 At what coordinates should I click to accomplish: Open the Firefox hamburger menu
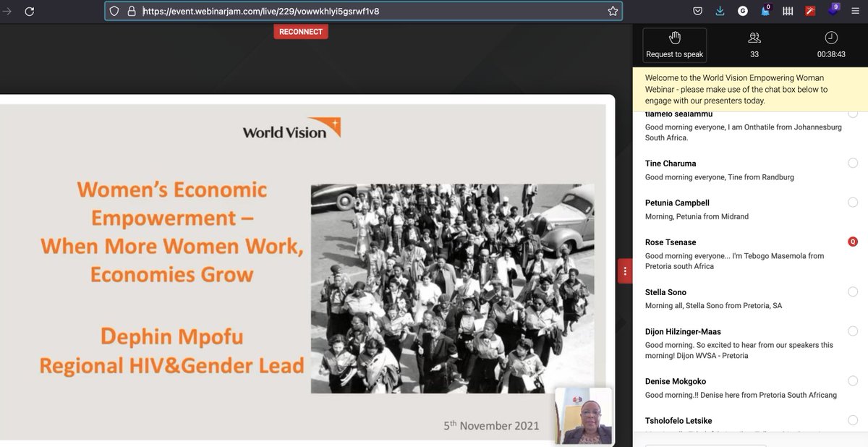coord(855,11)
